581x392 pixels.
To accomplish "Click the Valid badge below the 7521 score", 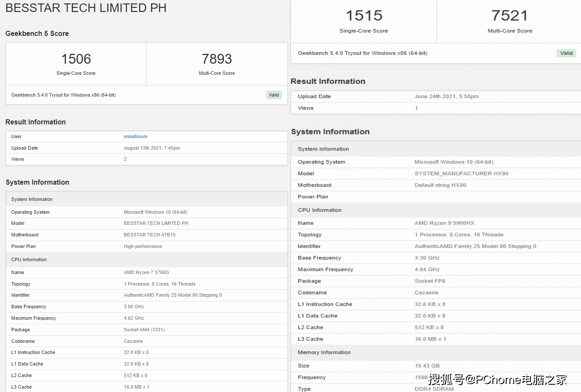I will [x=566, y=53].
